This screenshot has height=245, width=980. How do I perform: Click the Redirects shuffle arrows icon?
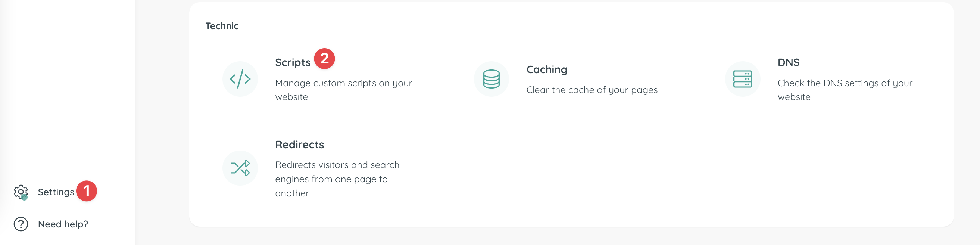240,168
